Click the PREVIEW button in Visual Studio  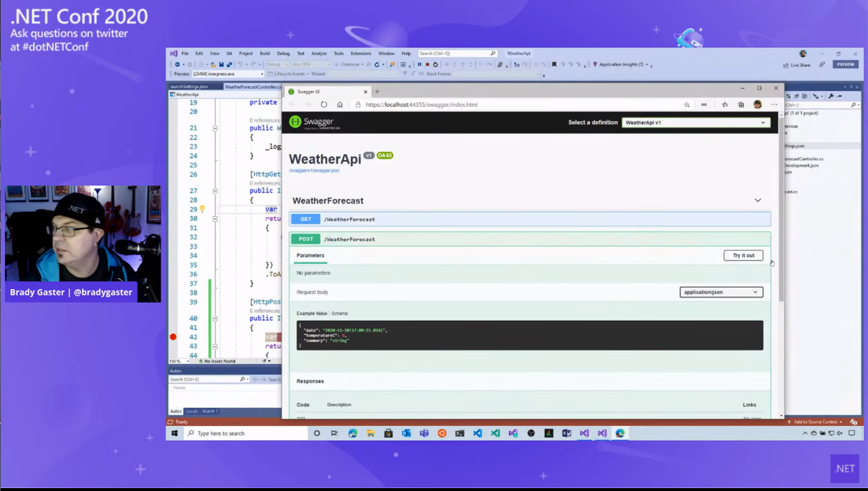[x=846, y=65]
